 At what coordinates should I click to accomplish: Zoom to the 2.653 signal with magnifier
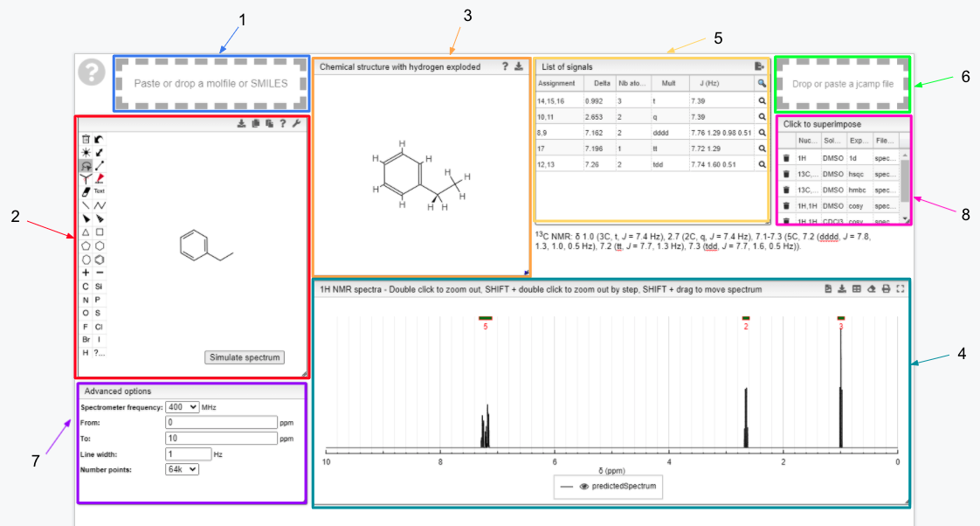coord(762,117)
